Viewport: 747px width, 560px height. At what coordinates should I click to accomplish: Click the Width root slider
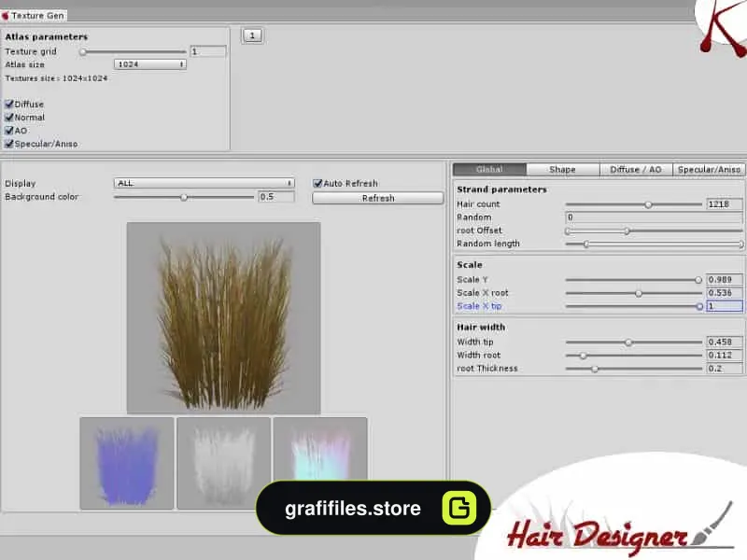(x=634, y=356)
